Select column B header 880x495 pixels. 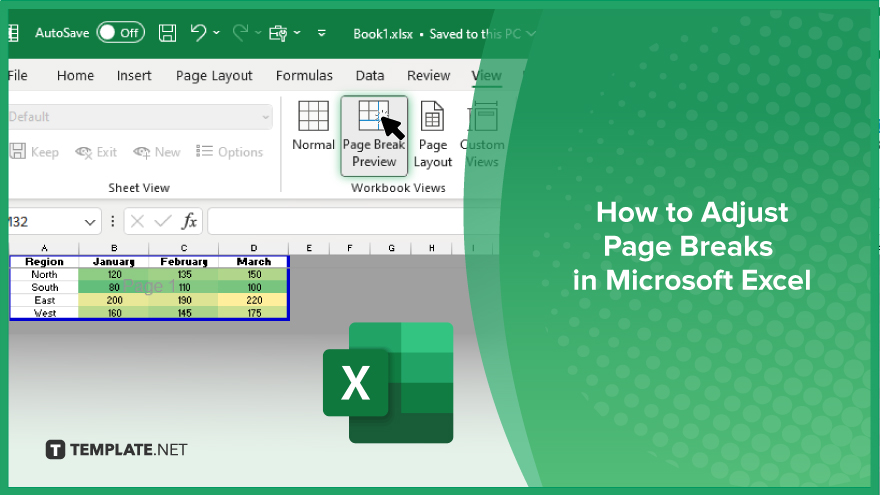[114, 248]
